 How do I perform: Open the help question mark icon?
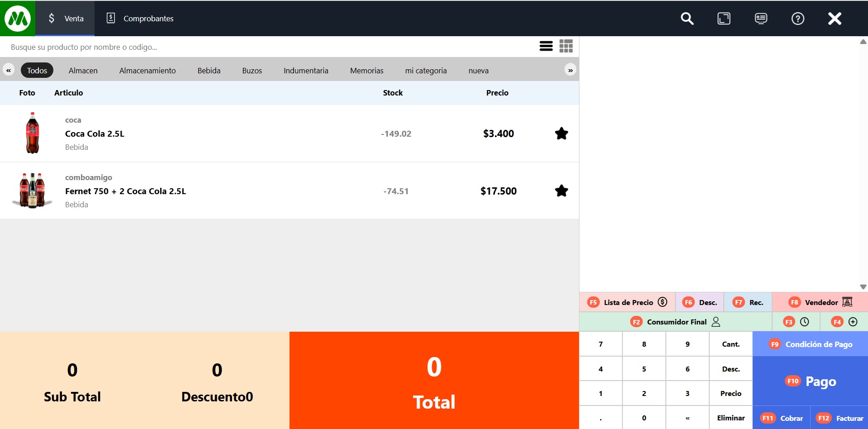(797, 19)
